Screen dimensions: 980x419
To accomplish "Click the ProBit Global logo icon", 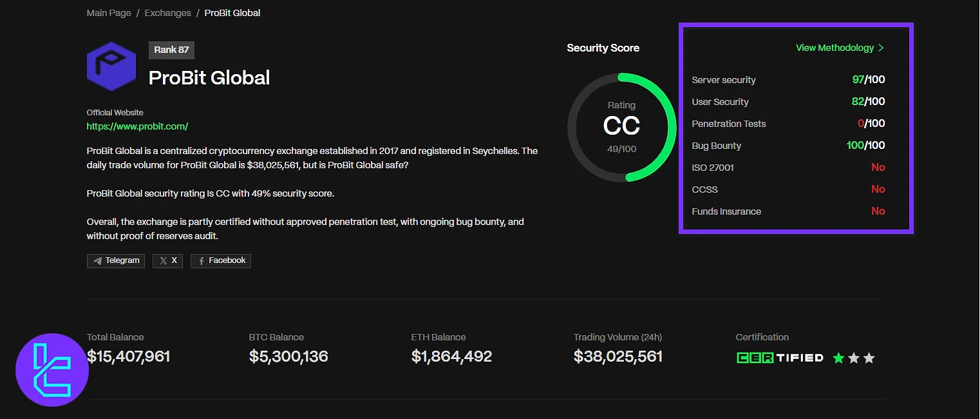I will 111,66.
